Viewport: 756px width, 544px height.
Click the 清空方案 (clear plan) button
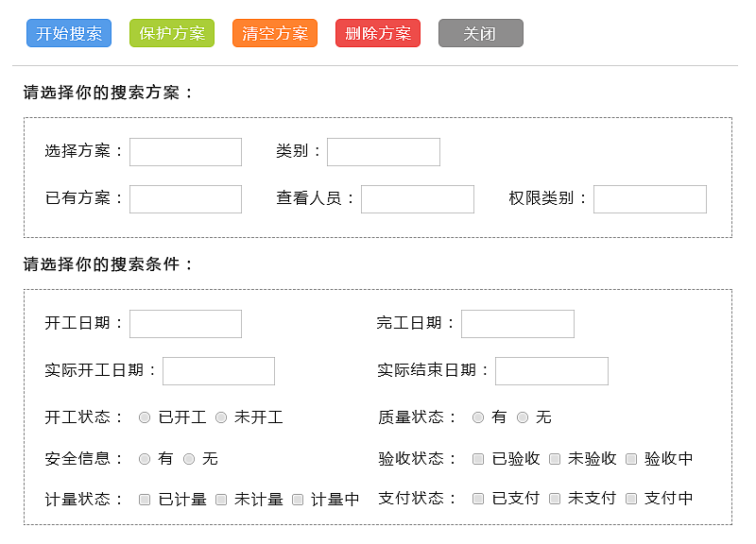point(274,32)
